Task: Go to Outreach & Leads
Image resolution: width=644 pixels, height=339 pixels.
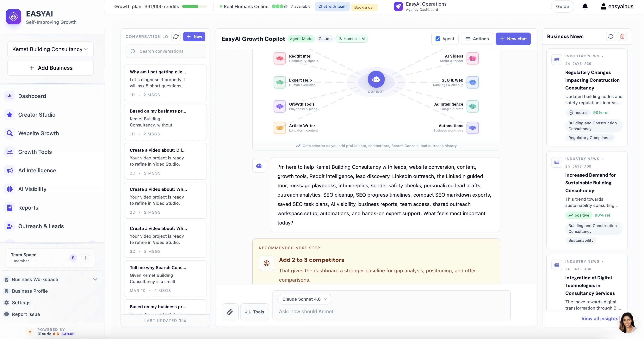Action: (x=41, y=226)
